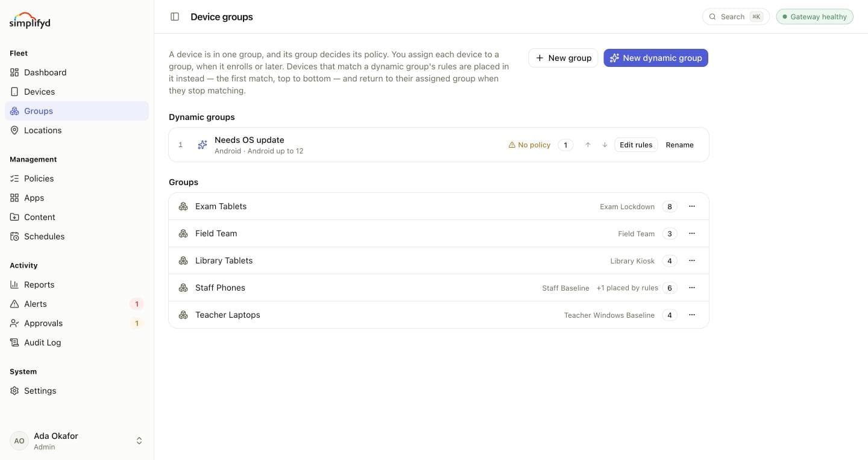Image resolution: width=868 pixels, height=460 pixels.
Task: Open Settings under System
Action: pos(77,391)
